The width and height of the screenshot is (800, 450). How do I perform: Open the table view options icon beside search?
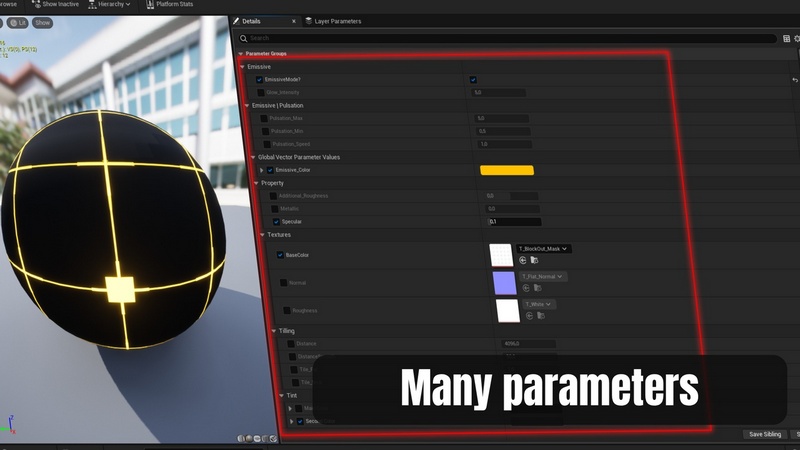[786, 38]
